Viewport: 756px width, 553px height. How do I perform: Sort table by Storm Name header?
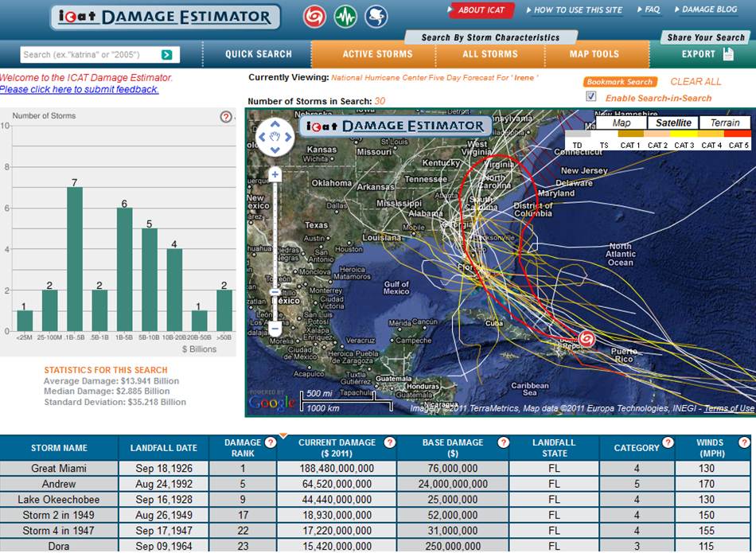[60, 448]
